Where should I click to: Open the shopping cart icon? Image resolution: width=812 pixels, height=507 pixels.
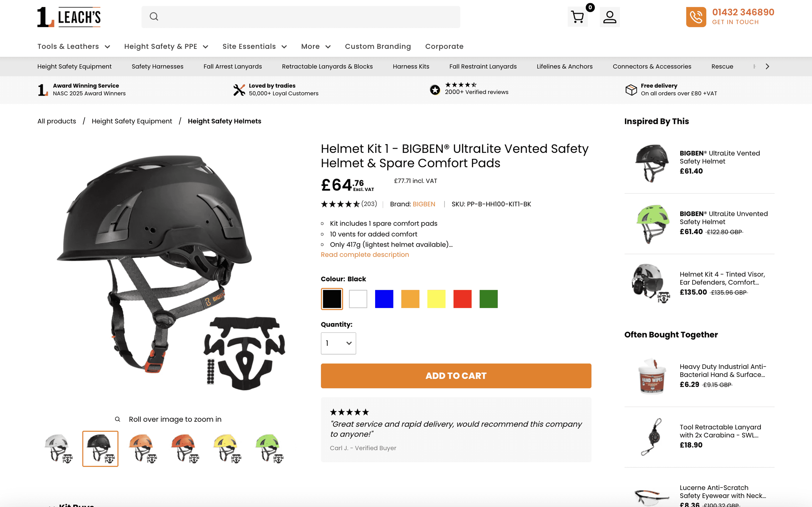pos(577,17)
